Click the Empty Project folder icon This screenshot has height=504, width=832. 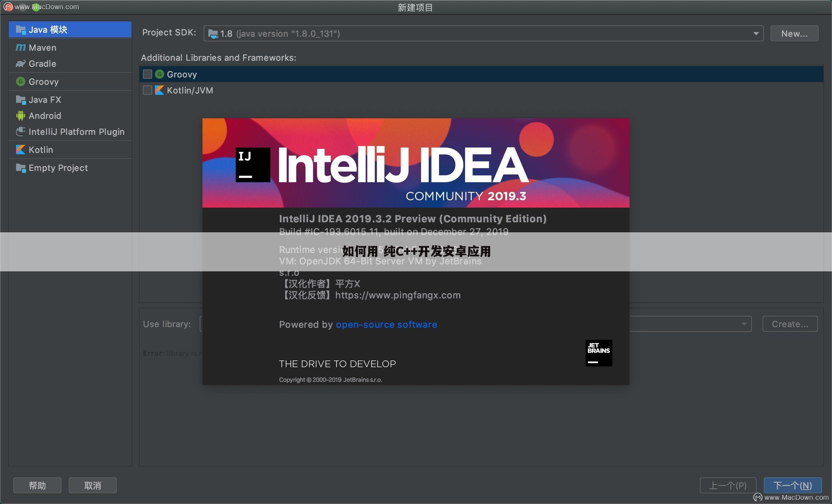click(x=21, y=168)
